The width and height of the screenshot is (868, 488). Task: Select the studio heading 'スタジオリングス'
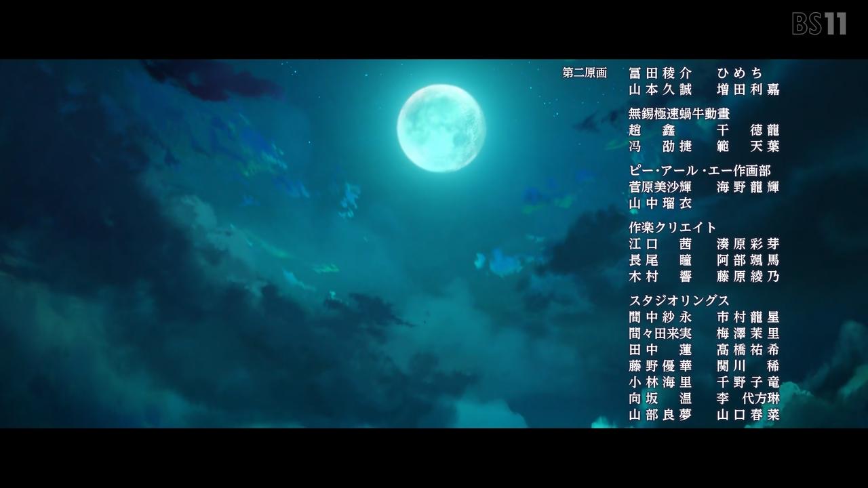(x=679, y=301)
